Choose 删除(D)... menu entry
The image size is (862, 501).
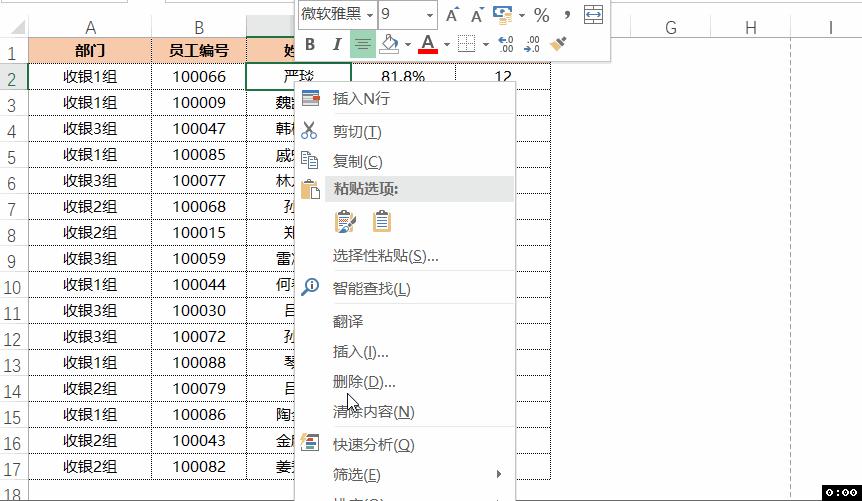point(405,381)
